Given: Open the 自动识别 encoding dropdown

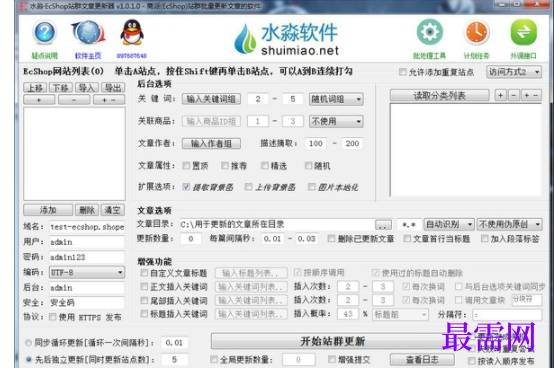Looking at the screenshot, I should 449,224.
